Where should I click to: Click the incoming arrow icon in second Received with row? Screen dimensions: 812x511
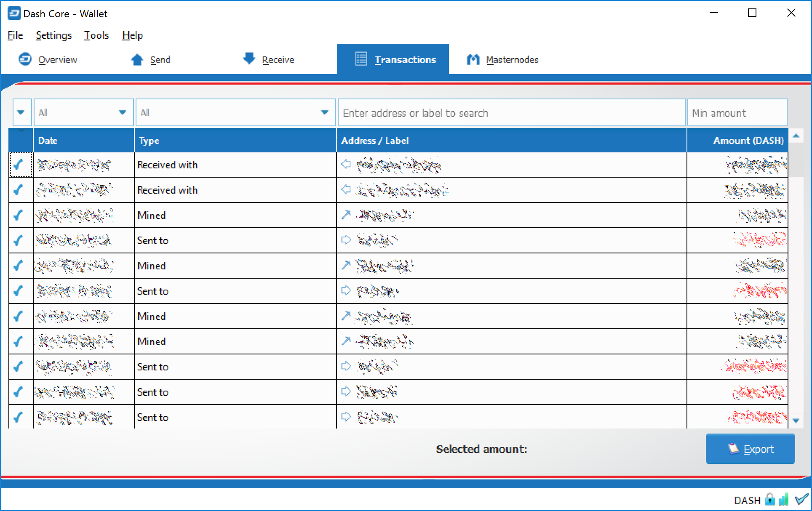click(x=346, y=189)
